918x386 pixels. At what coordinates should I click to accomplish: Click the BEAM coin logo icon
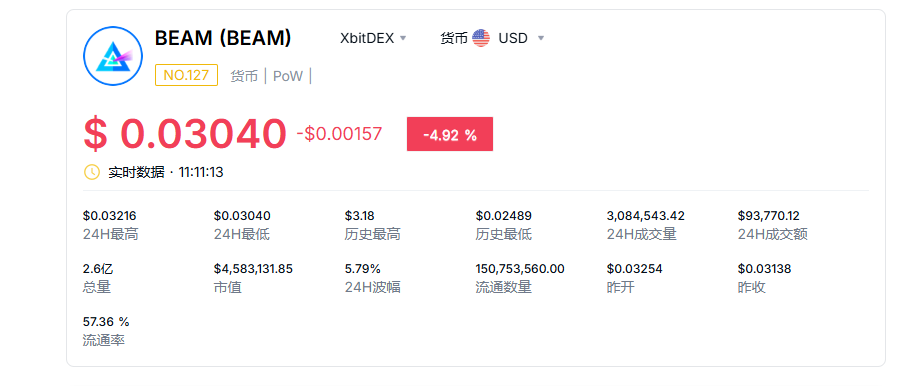click(113, 56)
